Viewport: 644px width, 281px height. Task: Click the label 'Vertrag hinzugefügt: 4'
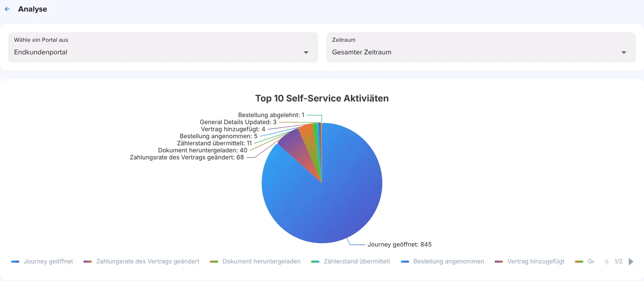point(233,129)
